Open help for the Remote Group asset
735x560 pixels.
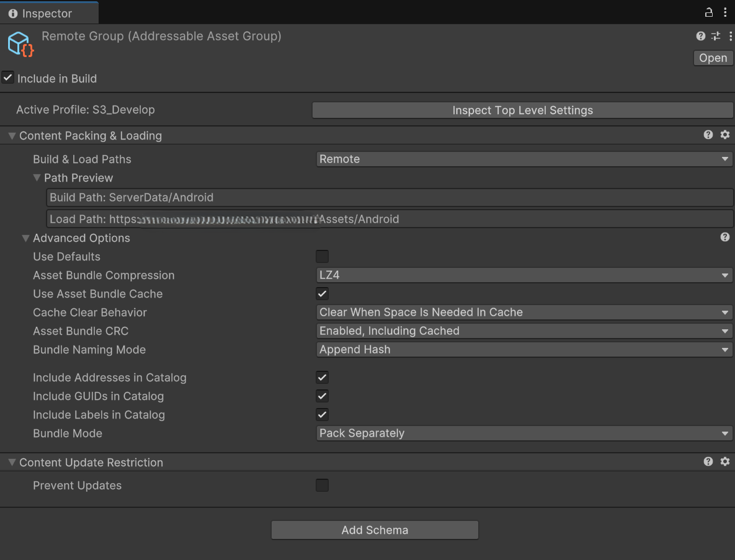coord(700,36)
